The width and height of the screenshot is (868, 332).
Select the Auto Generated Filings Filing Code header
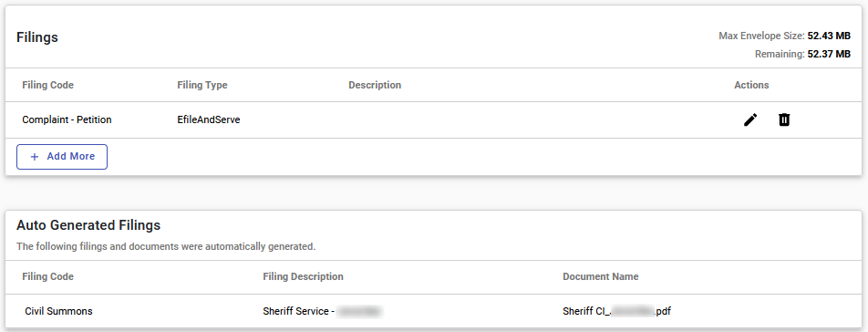47,276
